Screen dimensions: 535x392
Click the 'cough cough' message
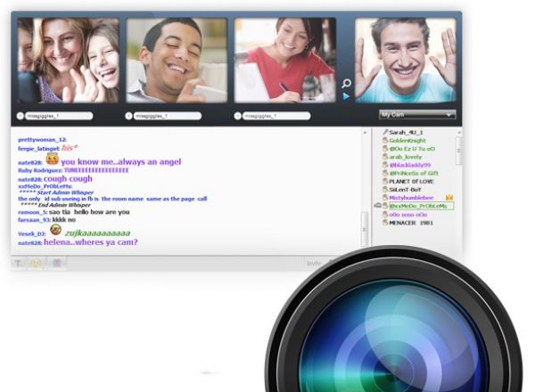(68, 178)
